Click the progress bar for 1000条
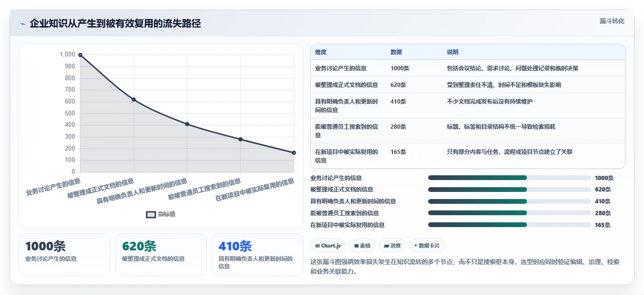 pos(509,178)
